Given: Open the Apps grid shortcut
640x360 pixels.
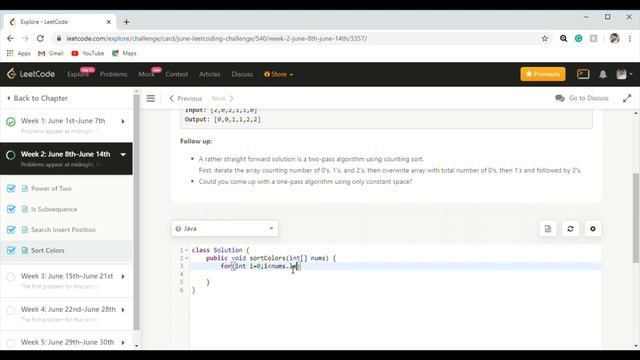Looking at the screenshot, I should (18, 53).
